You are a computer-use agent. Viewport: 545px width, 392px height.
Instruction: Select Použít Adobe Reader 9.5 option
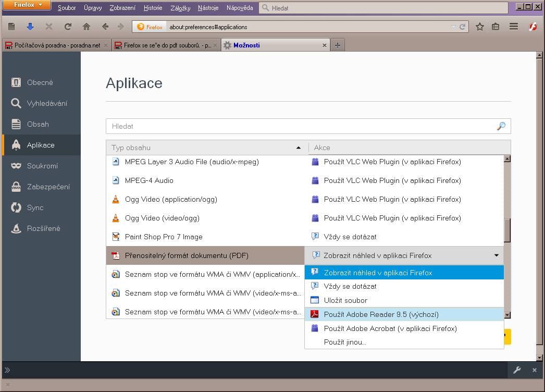click(x=381, y=314)
